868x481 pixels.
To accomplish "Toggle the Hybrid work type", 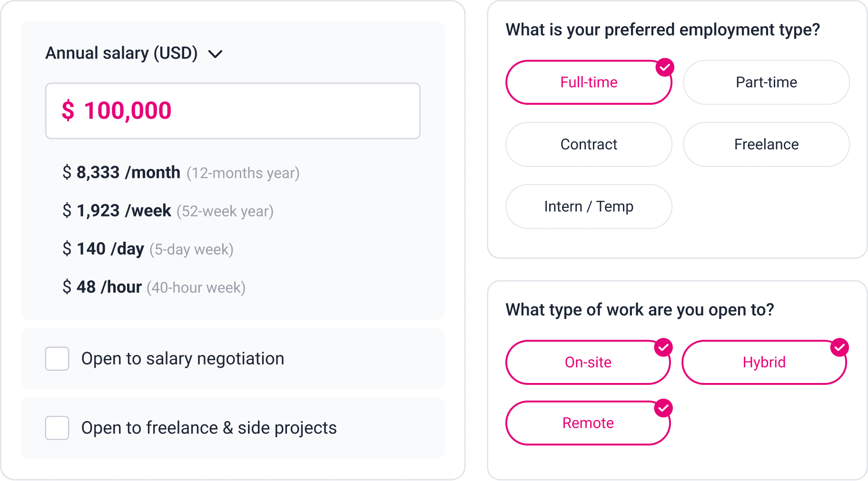I will coord(763,363).
